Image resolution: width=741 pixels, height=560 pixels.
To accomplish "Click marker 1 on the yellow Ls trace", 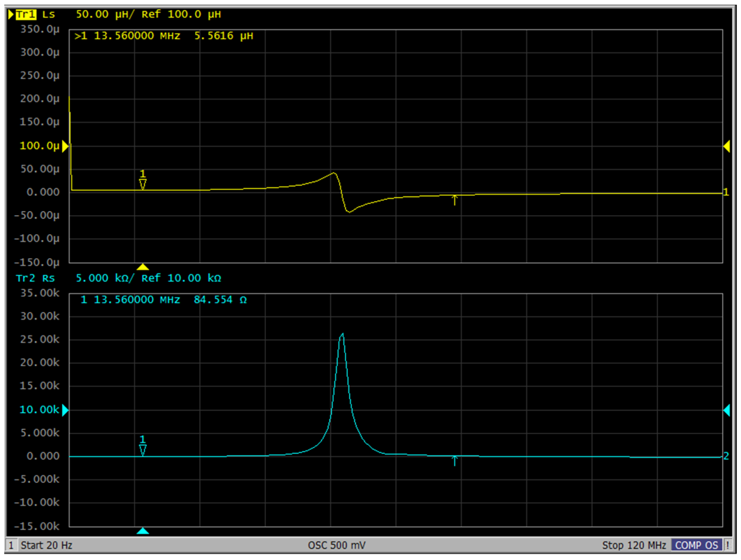I will tap(143, 180).
